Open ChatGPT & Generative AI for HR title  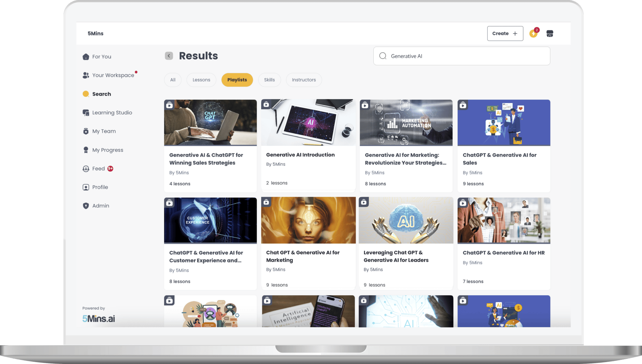point(504,253)
